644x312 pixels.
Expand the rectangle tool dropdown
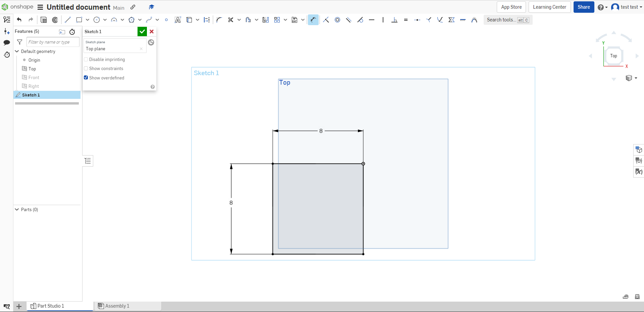pyautogui.click(x=87, y=20)
